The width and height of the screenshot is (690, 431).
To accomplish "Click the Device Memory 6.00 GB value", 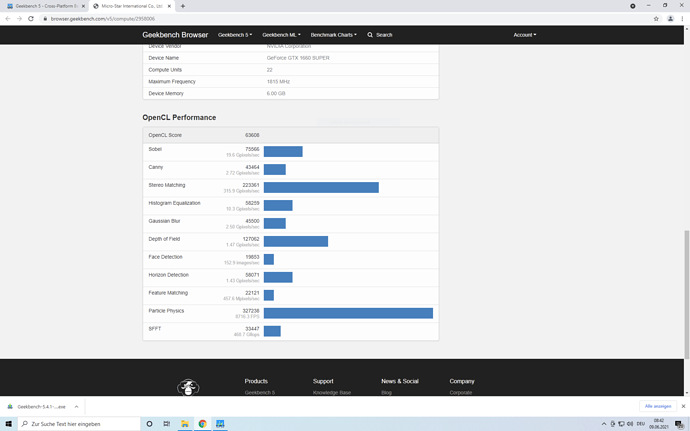I will 276,93.
